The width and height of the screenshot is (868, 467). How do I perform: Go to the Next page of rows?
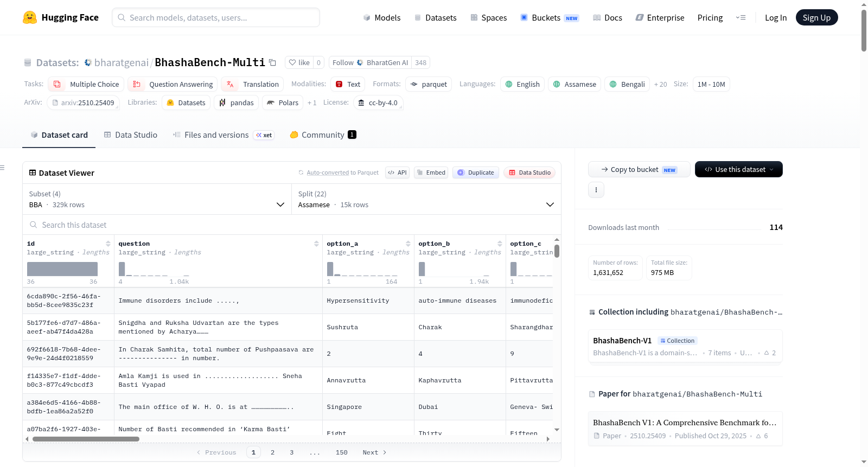pyautogui.click(x=374, y=452)
